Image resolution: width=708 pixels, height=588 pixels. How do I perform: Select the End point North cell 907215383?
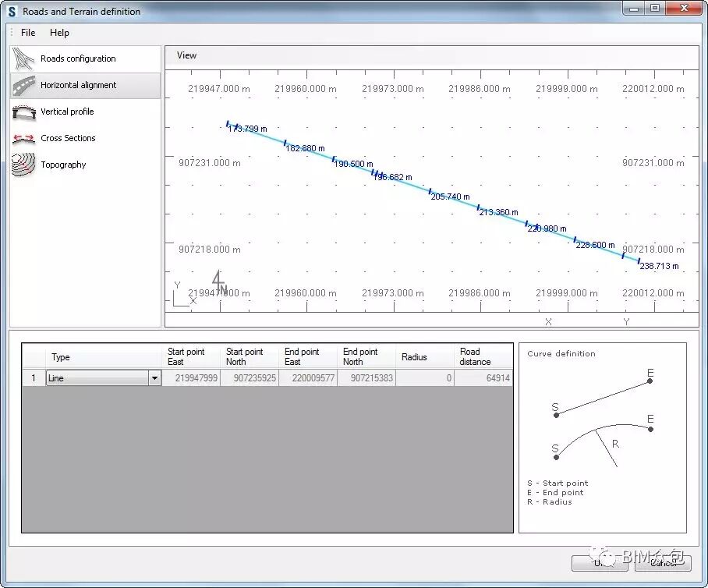[x=366, y=378]
